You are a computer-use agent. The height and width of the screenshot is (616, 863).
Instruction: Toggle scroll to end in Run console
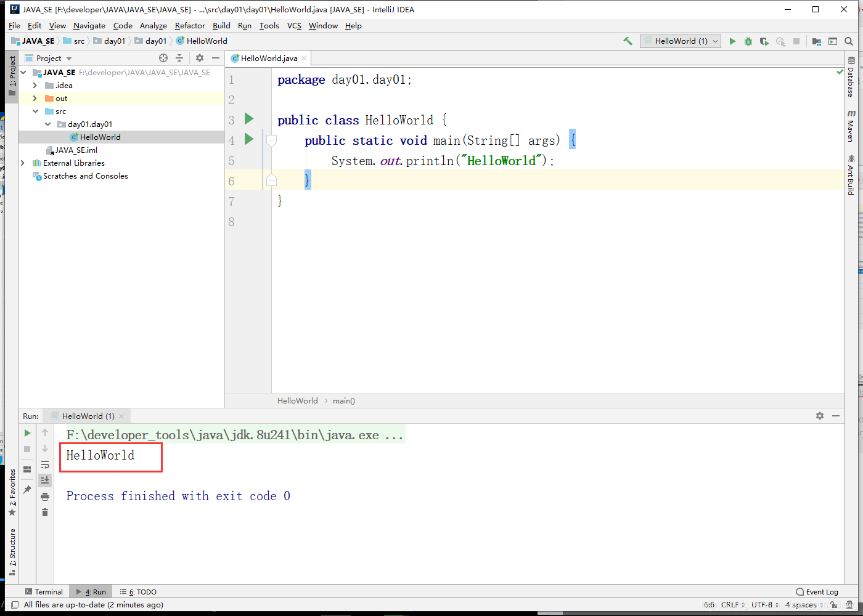(x=45, y=480)
